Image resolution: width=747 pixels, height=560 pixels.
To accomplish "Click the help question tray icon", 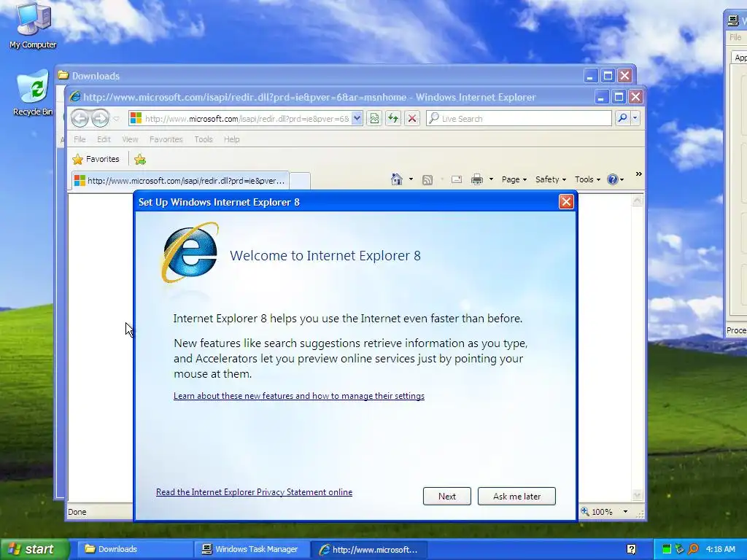I will click(x=631, y=550).
